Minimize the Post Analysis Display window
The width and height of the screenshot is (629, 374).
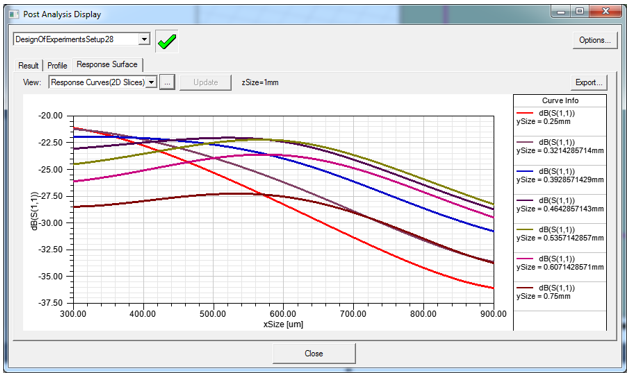point(561,12)
